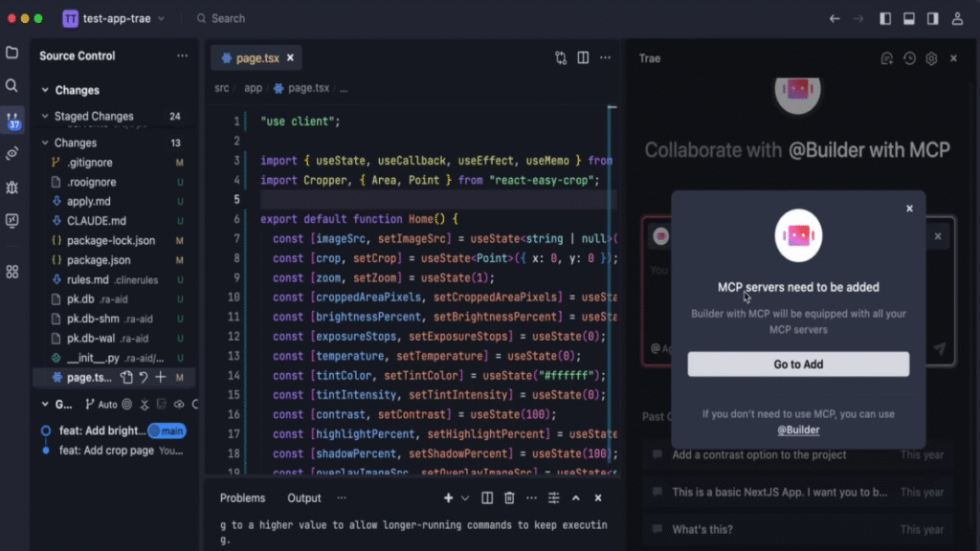Viewport: 980px width, 551px height.
Task: Open Trae panel settings gear
Action: [931, 58]
